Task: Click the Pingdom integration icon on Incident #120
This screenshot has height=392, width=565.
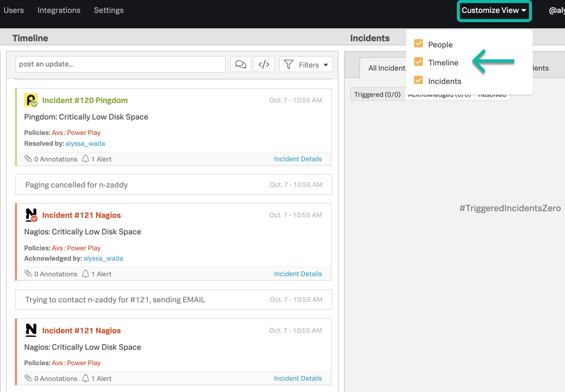Action: click(30, 100)
